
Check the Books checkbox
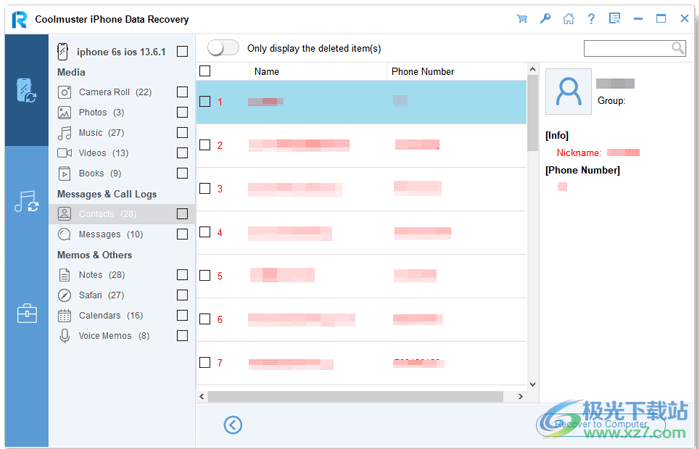(x=182, y=173)
